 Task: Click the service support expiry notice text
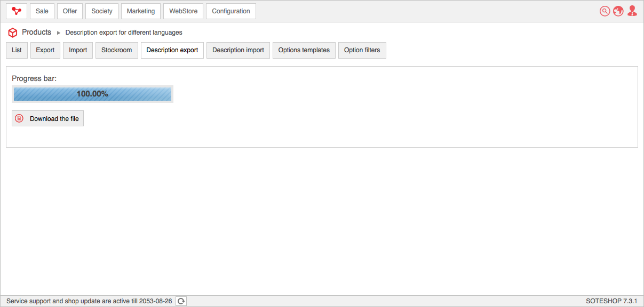[89, 301]
